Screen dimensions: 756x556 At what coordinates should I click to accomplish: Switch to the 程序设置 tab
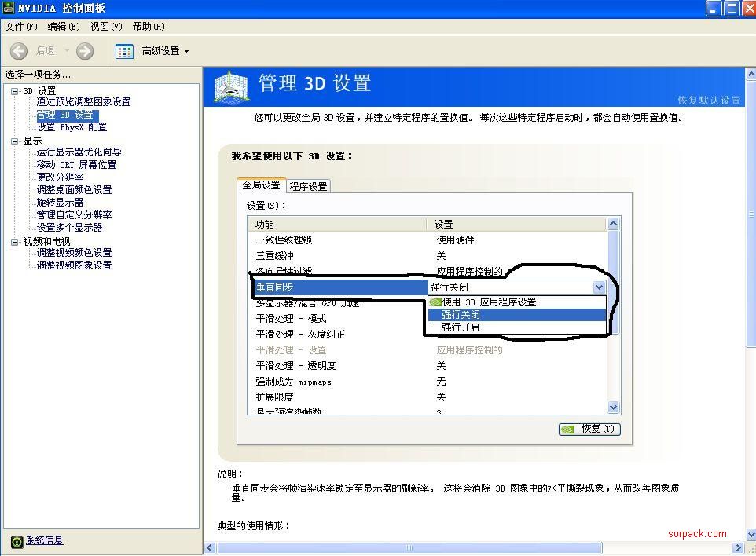308,186
